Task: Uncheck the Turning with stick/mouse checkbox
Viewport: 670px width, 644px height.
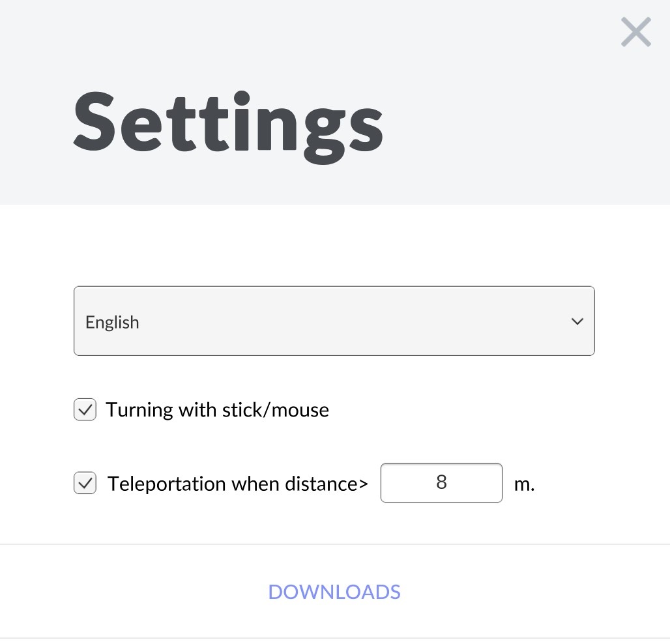Action: click(85, 410)
